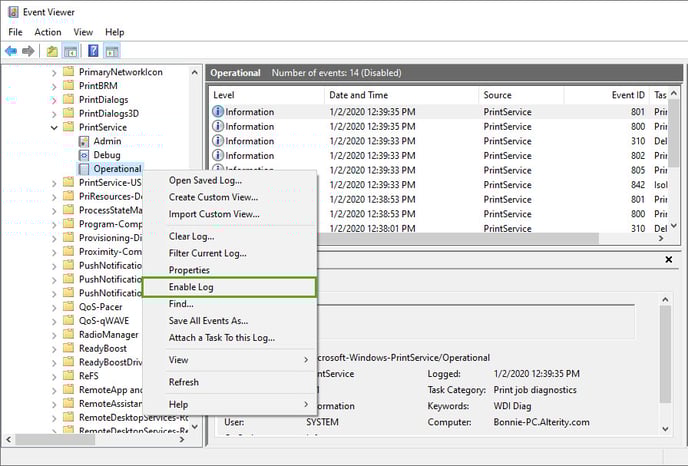
Task: Sort events by Event ID header
Action: [606, 95]
